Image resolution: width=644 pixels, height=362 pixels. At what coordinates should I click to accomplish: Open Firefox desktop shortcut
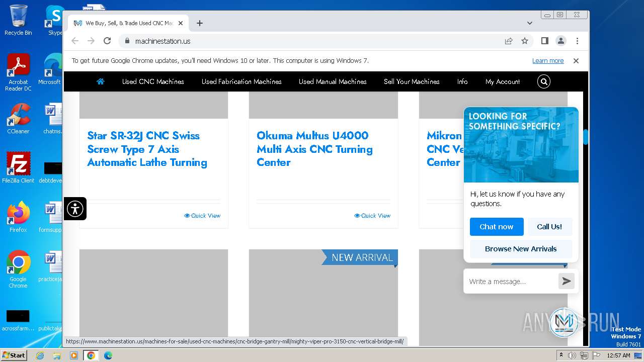pos(18,217)
